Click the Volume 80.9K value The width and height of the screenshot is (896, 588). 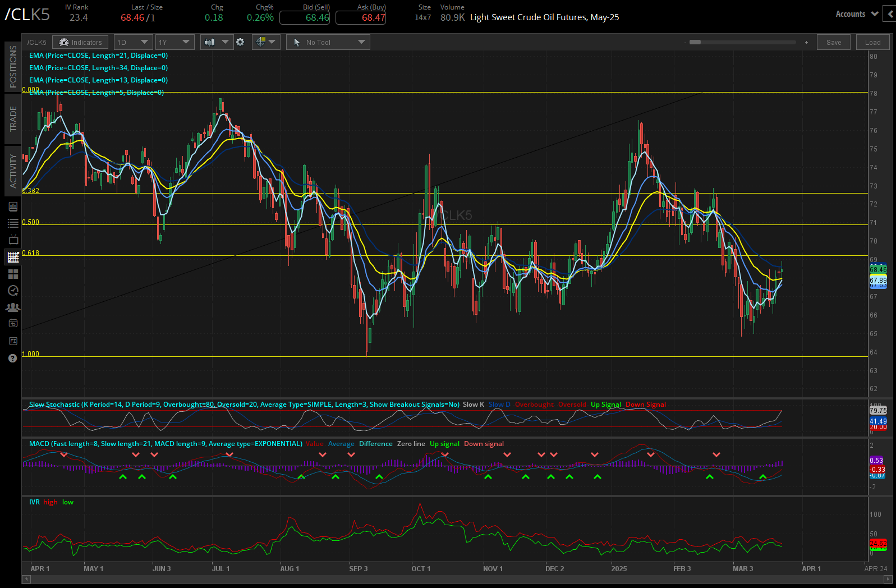[x=452, y=17]
